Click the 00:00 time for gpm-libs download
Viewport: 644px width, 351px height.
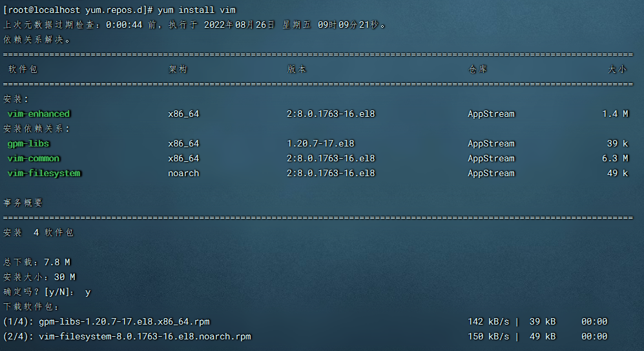pos(594,321)
